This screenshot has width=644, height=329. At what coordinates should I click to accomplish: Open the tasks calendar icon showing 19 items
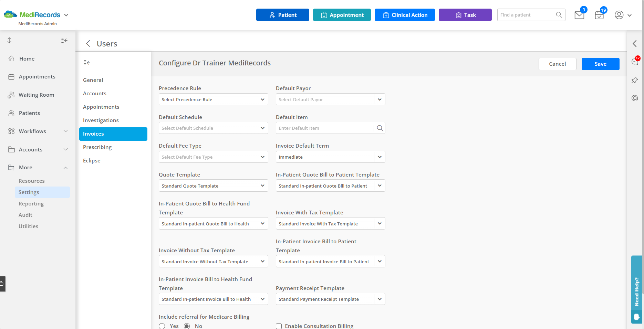599,15
